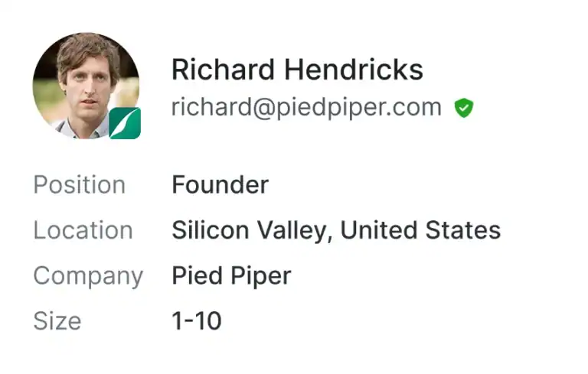Click the United States country text

pos(420,230)
